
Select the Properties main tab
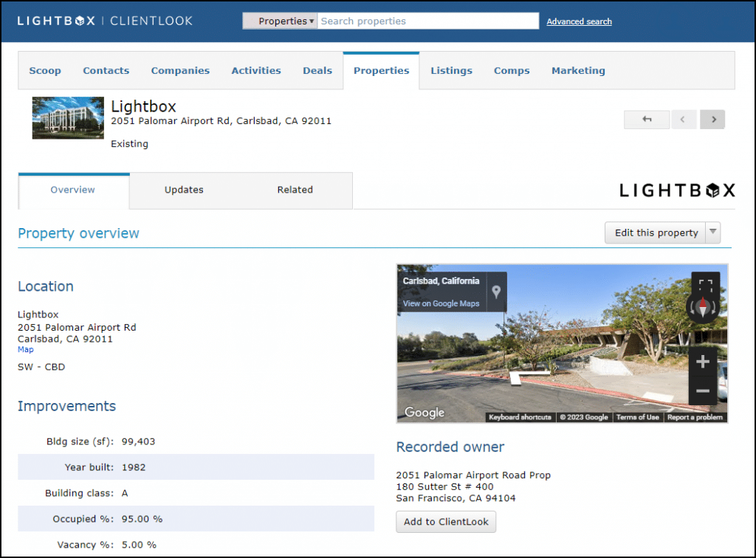pyautogui.click(x=382, y=70)
